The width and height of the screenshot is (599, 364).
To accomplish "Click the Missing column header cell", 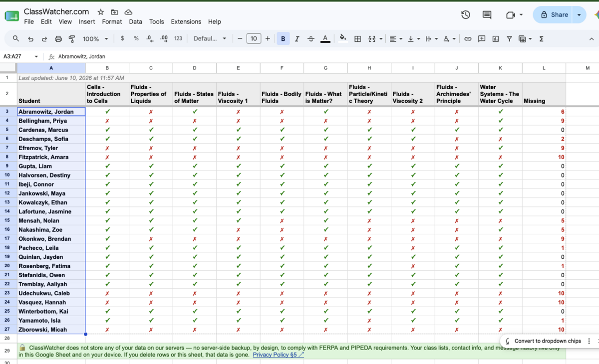I will [544, 94].
